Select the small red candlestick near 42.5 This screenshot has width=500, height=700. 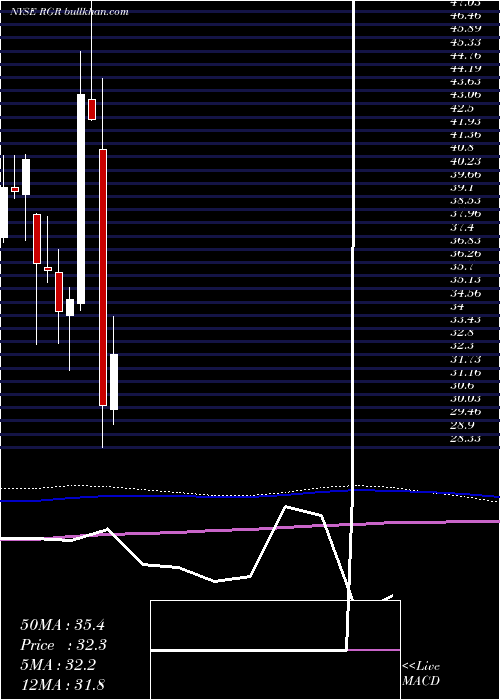(x=92, y=109)
